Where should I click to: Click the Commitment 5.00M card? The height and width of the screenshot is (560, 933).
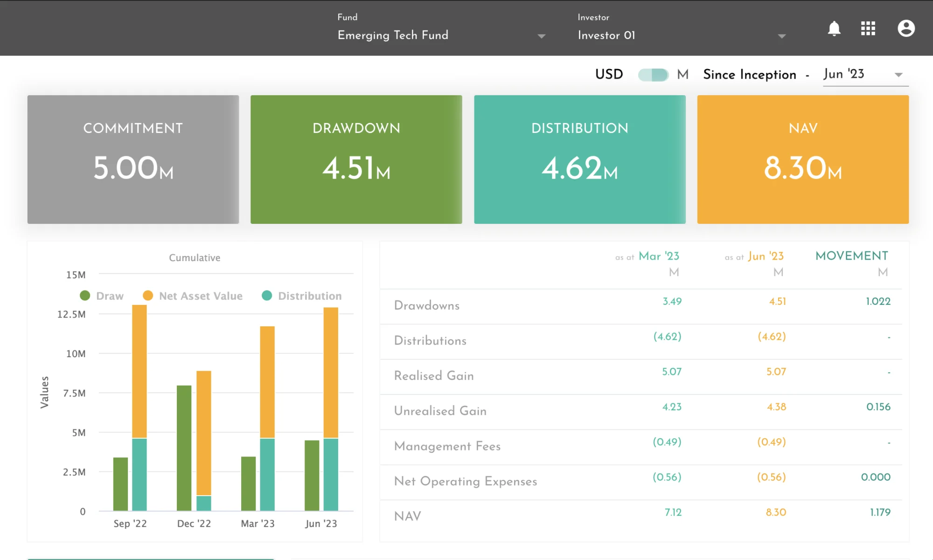coord(133,159)
